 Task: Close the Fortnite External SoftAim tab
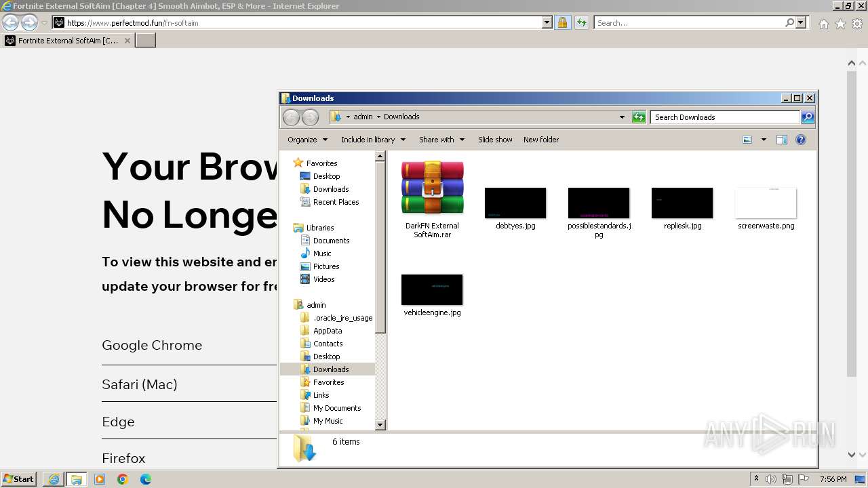point(127,41)
